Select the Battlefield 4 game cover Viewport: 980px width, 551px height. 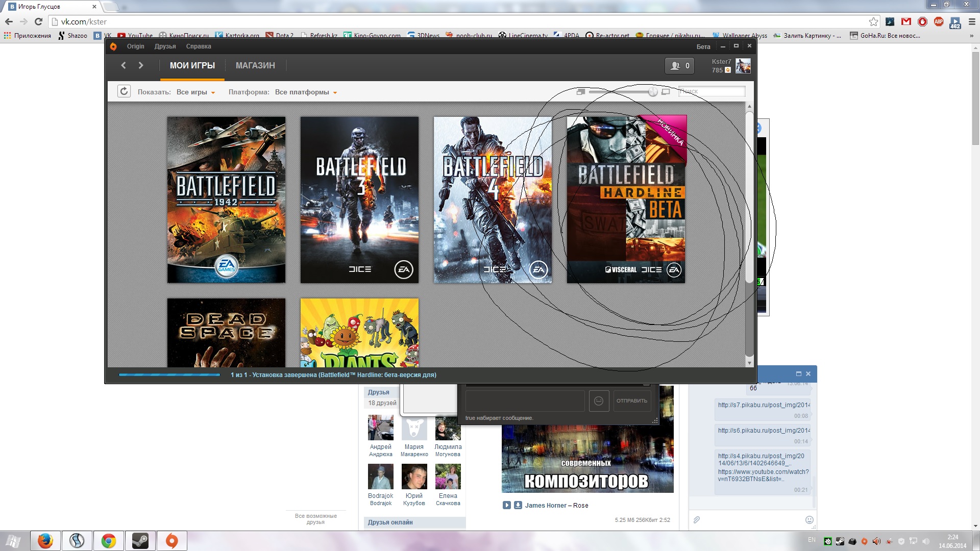(x=493, y=200)
